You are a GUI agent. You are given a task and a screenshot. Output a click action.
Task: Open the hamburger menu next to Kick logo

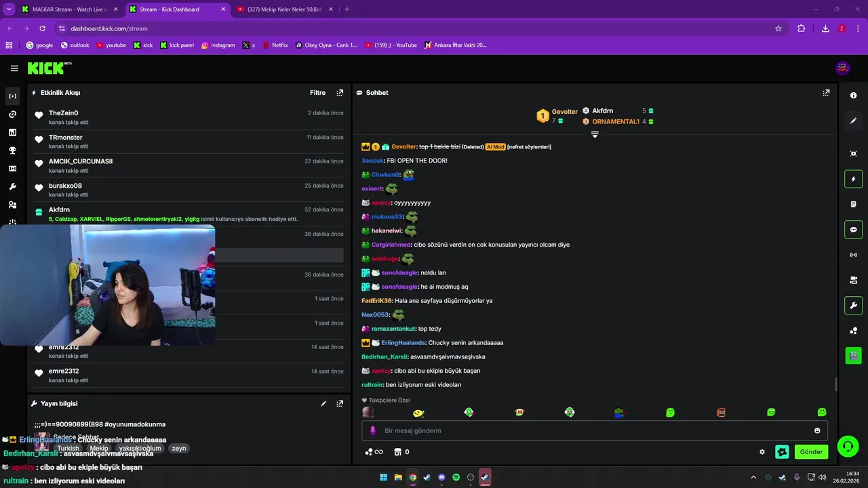[14, 68]
